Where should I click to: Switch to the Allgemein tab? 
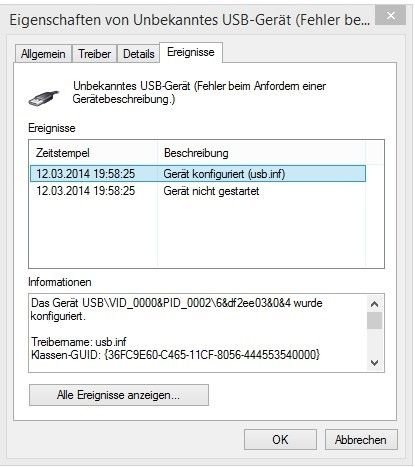click(43, 54)
